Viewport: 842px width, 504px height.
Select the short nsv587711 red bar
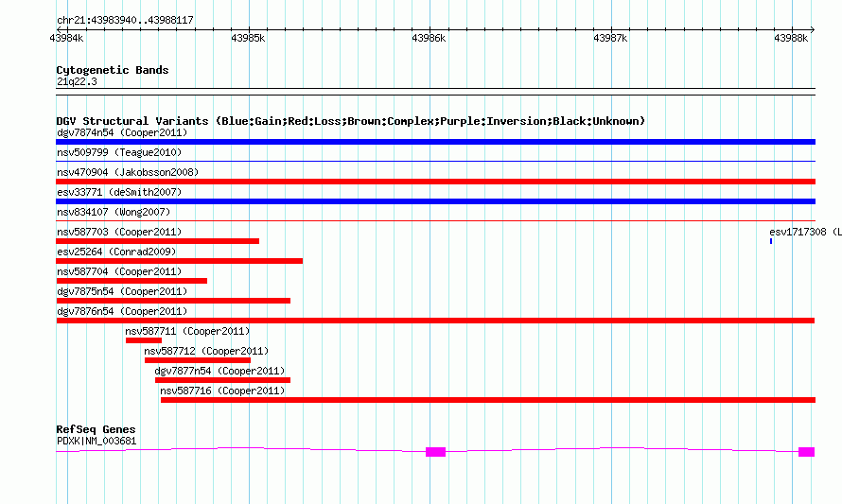[144, 340]
